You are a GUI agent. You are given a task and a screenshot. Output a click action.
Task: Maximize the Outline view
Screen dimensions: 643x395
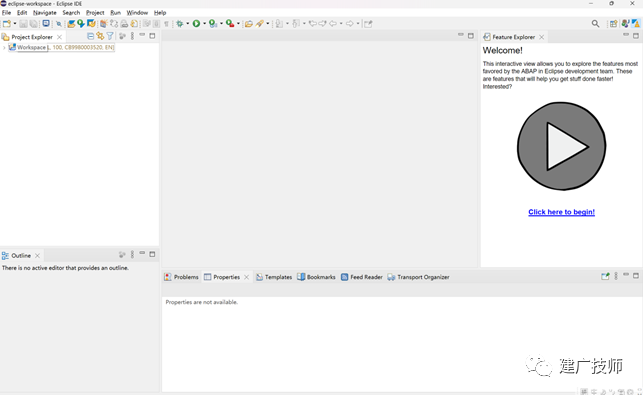[152, 254]
